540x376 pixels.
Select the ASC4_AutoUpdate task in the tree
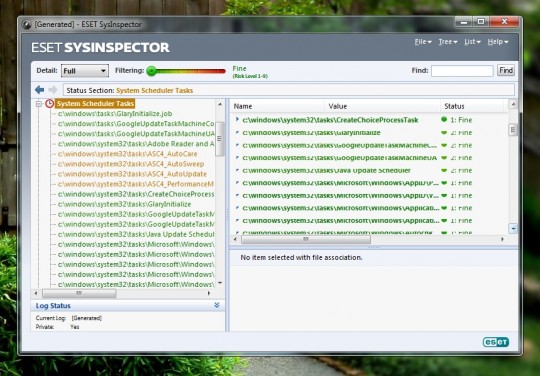pyautogui.click(x=132, y=174)
